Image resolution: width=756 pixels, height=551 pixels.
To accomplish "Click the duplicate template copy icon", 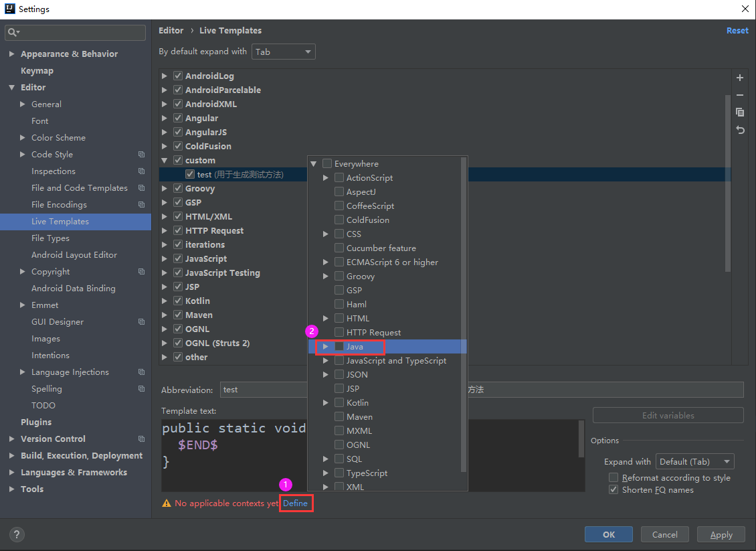I will tap(739, 112).
